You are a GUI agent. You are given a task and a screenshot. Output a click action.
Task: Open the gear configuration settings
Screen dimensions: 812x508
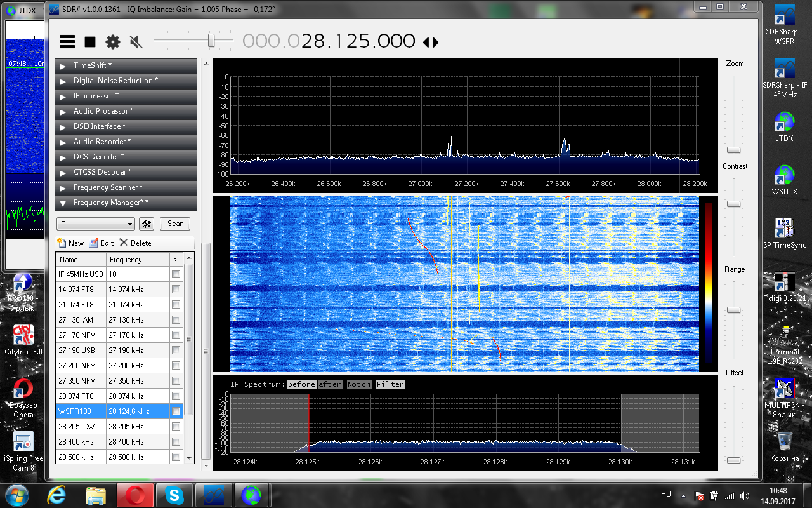[x=113, y=42]
